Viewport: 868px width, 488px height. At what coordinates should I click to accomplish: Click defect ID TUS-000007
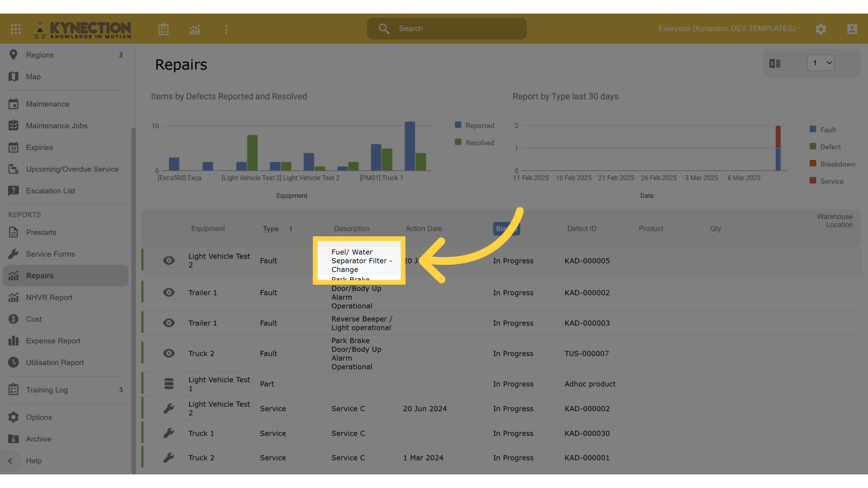point(587,353)
